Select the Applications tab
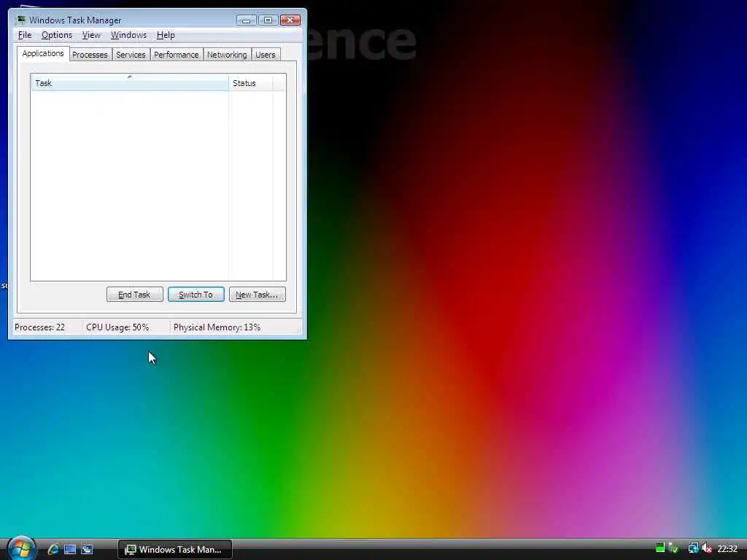 pyautogui.click(x=43, y=53)
